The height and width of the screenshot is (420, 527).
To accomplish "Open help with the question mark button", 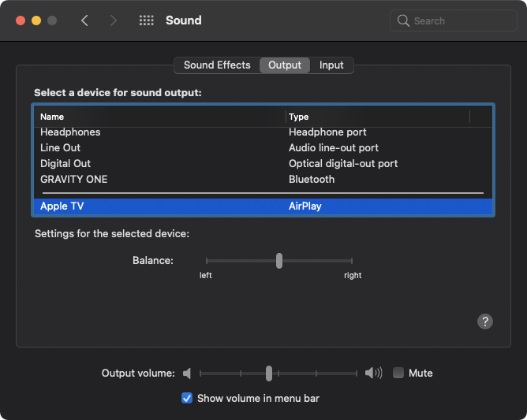I will pos(485,322).
